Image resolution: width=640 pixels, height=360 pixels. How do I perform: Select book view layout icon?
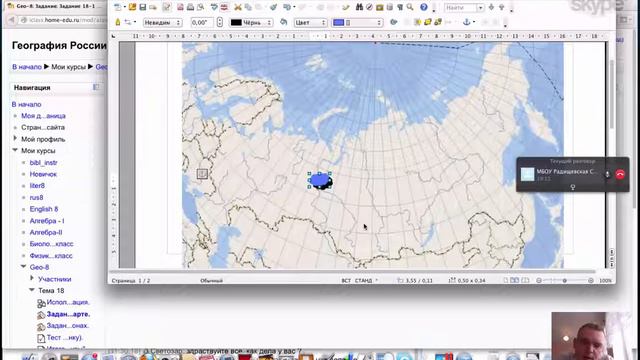tap(525, 280)
